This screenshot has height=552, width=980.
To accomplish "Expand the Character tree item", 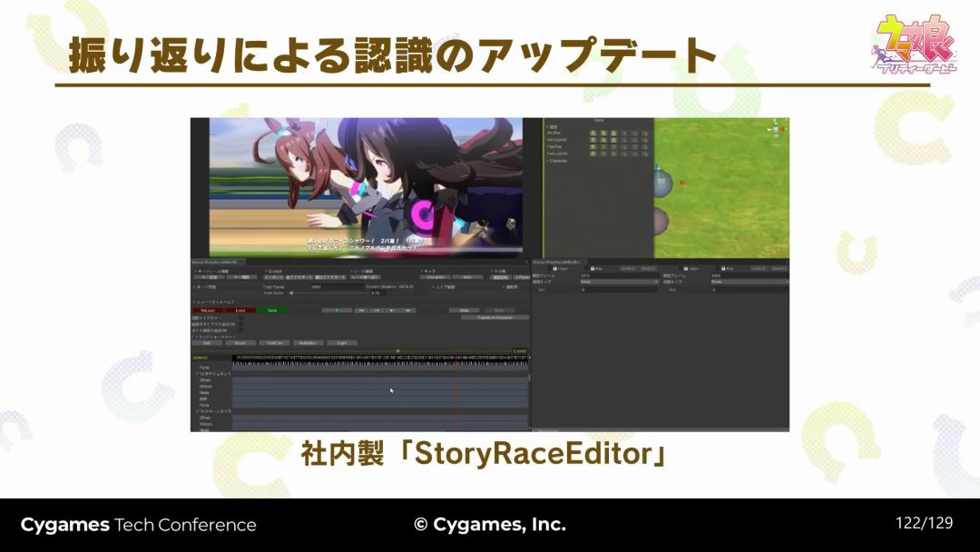I will pos(548,161).
